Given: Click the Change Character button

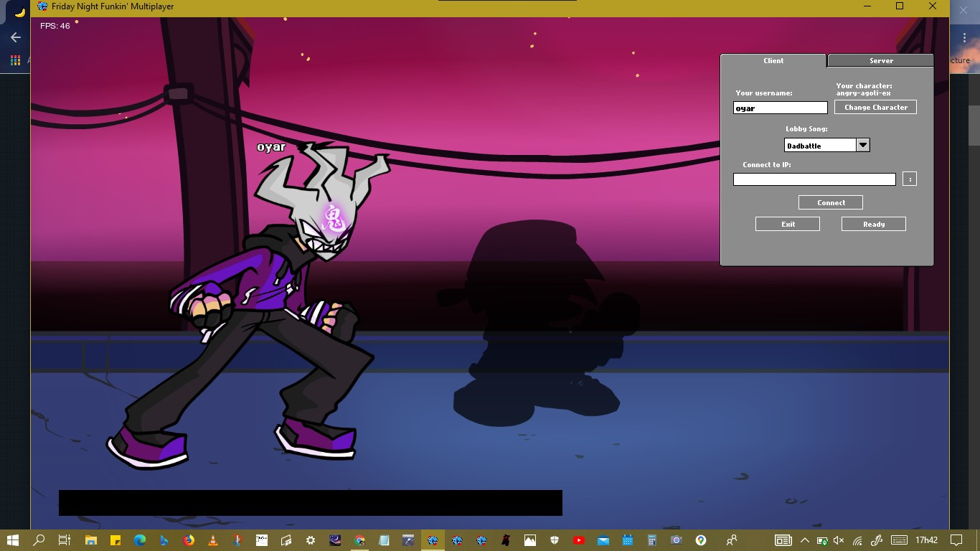Looking at the screenshot, I should coord(875,107).
